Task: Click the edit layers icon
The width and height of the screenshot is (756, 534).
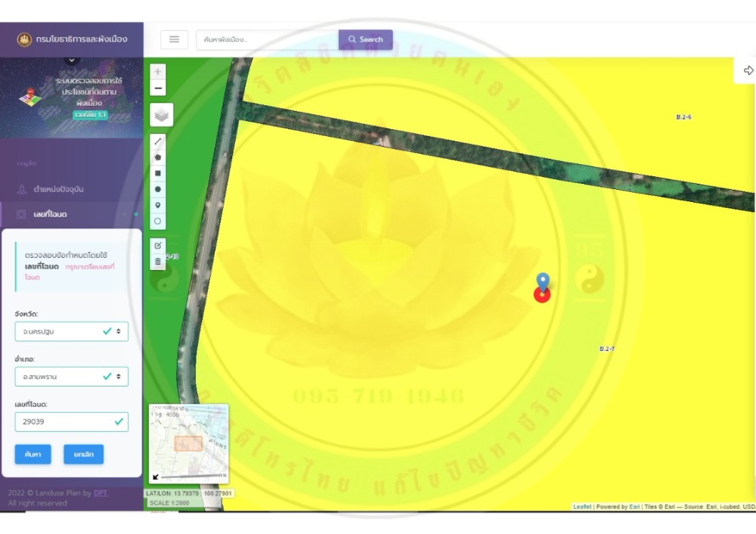Action: tap(157, 245)
